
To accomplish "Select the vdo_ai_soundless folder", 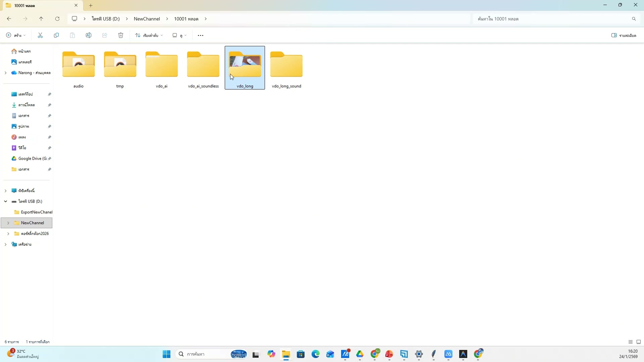I will click(x=203, y=69).
